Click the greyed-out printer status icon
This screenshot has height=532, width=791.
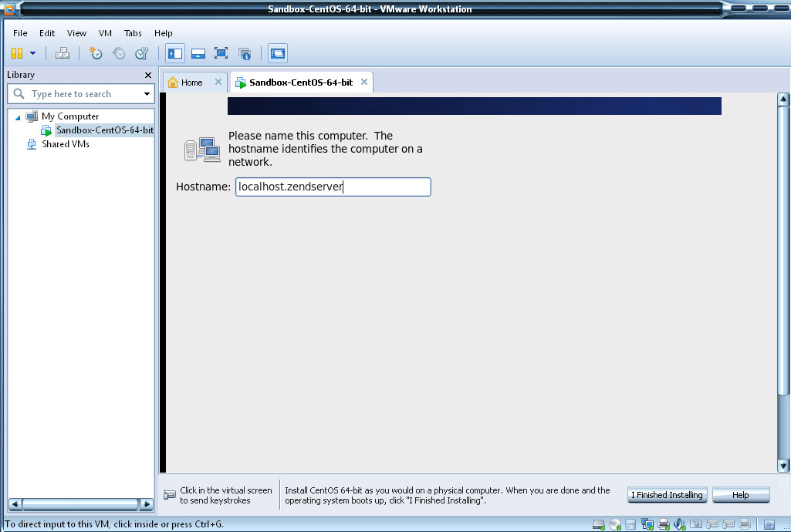[x=745, y=524]
